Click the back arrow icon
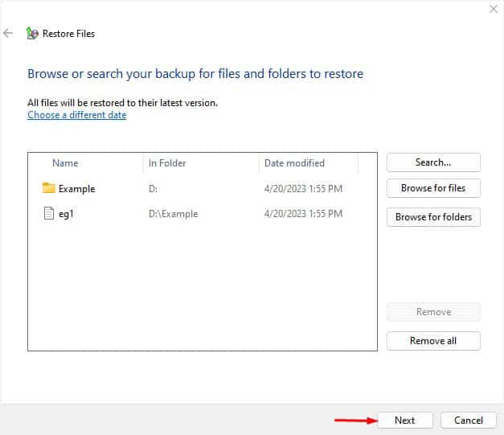Image resolution: width=504 pixels, height=435 pixels. click(x=8, y=33)
